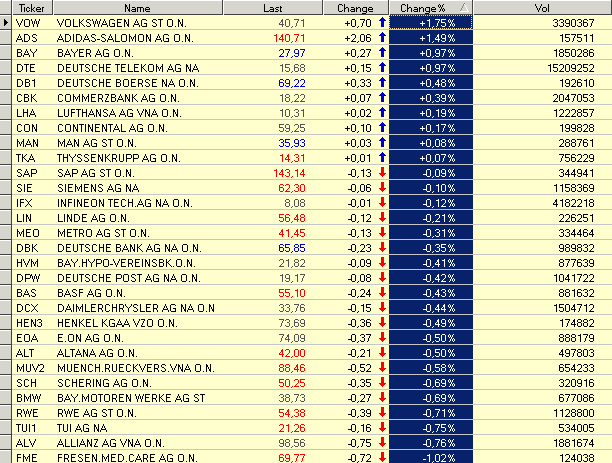Click the red down arrow in the SAP row
612x463 pixels.
point(382,173)
